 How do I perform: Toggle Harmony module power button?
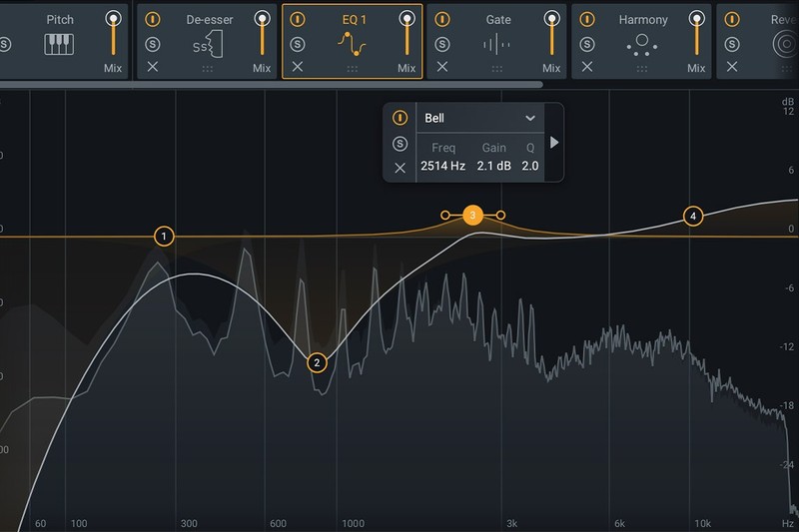pos(587,19)
